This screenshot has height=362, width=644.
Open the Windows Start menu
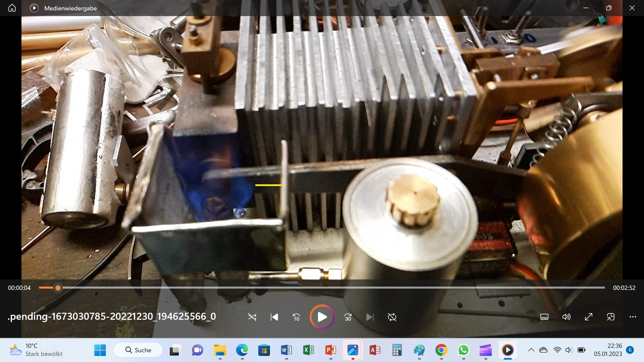[100, 350]
